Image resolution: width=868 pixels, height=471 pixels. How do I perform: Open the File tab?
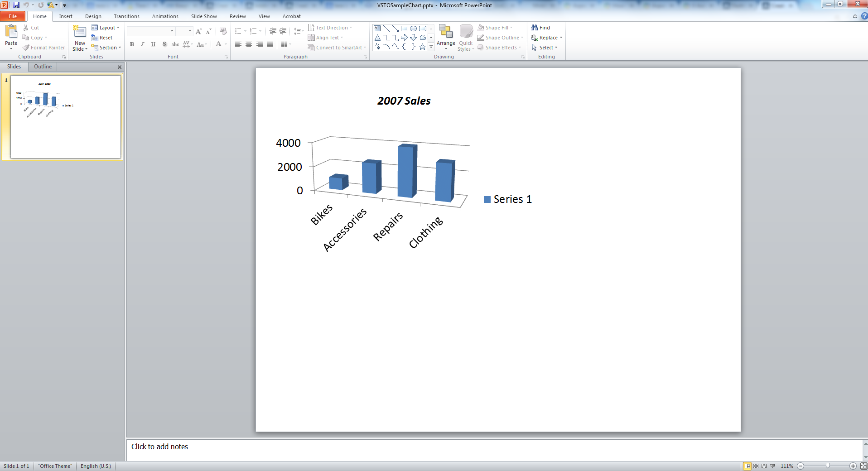[13, 16]
